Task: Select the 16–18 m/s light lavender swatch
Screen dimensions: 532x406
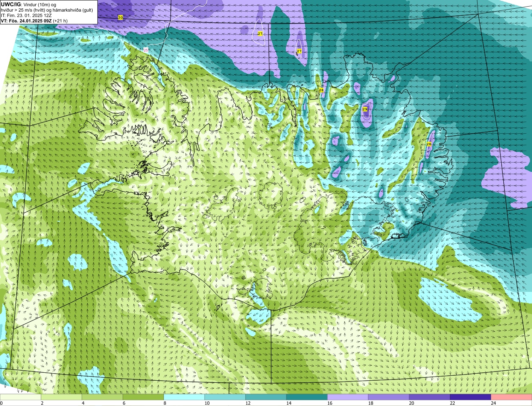Action: [348, 397]
